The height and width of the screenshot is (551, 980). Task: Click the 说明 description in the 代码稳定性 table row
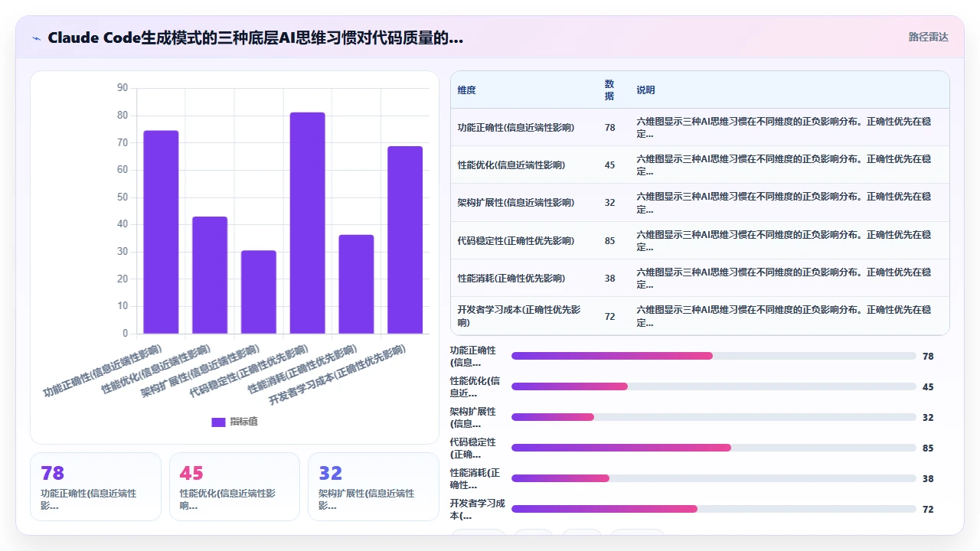[784, 241]
